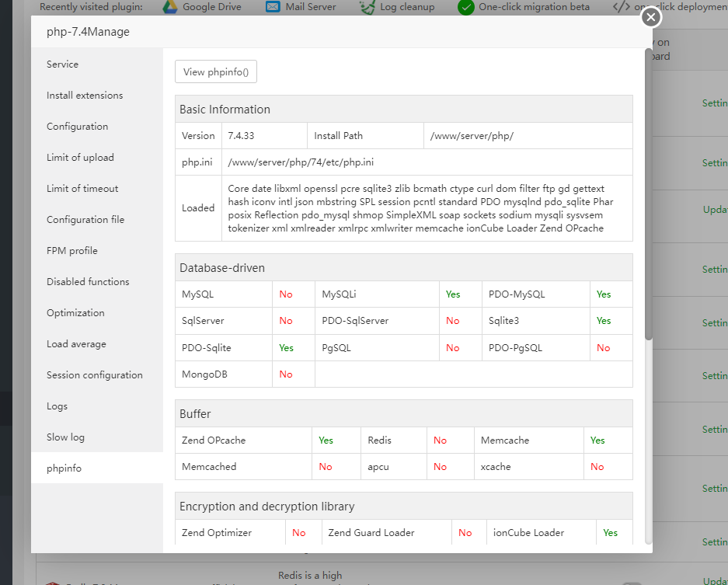Go to Limit of timeout settings
Viewport: 728px width, 585px height.
[82, 189]
